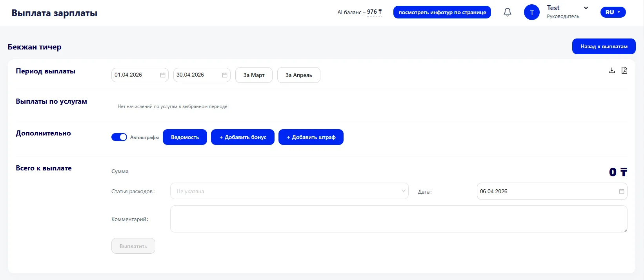Click the download icon
The image size is (644, 280).
tap(611, 70)
